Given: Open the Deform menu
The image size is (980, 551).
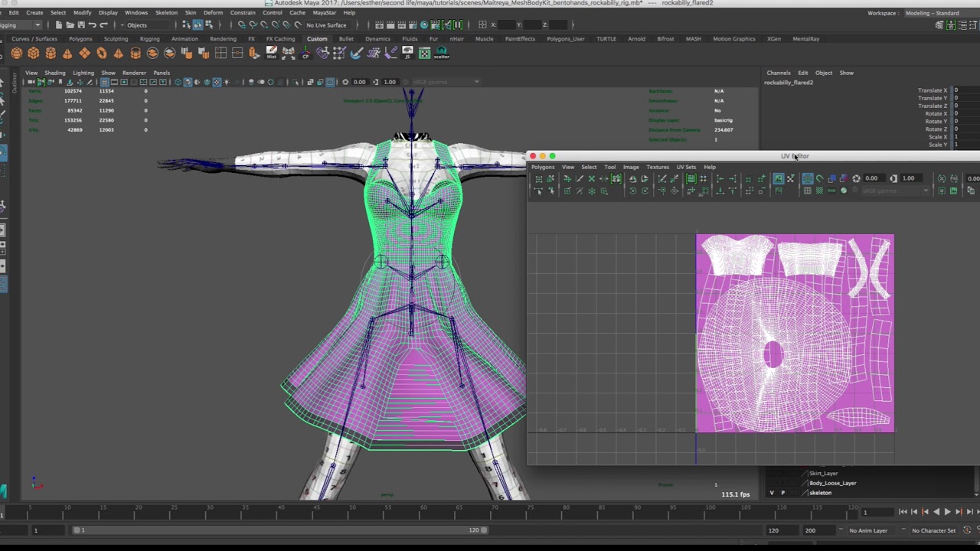Looking at the screenshot, I should click(x=214, y=13).
